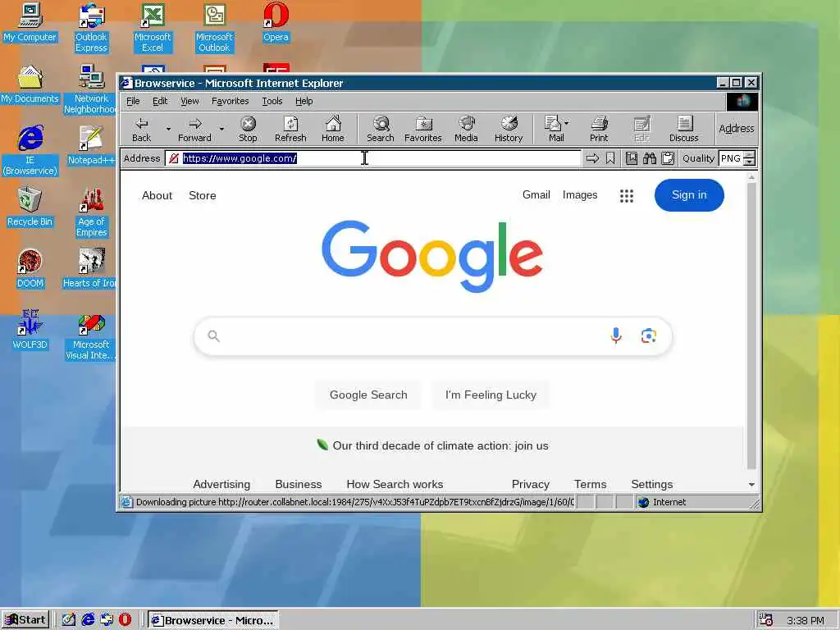Click the address bar URL field
This screenshot has height=630, width=840.
pyautogui.click(x=373, y=158)
